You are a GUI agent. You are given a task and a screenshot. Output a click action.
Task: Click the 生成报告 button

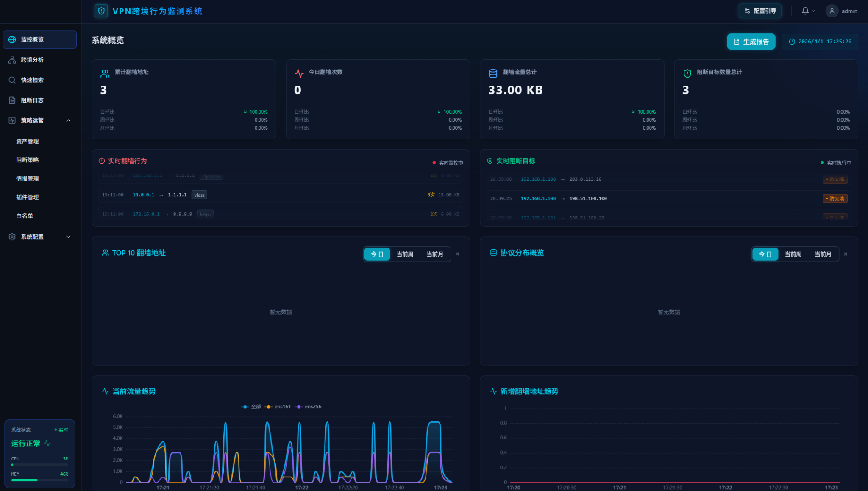(751, 42)
